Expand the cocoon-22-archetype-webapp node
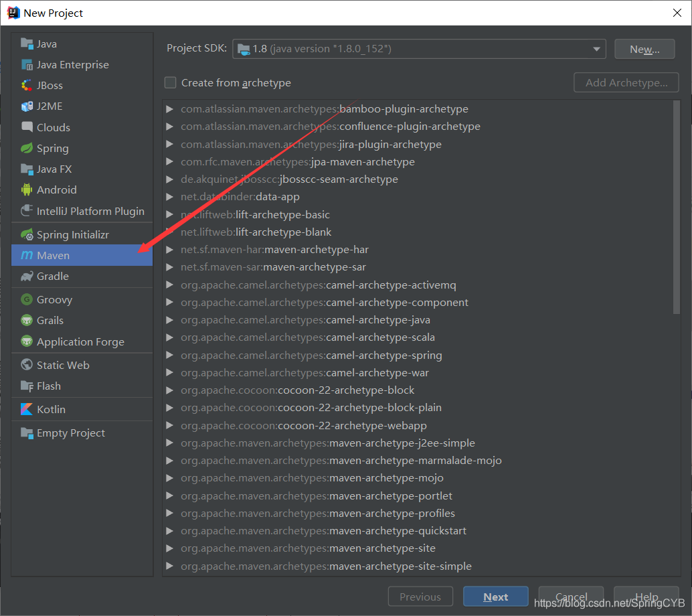This screenshot has width=692, height=616. 169,426
